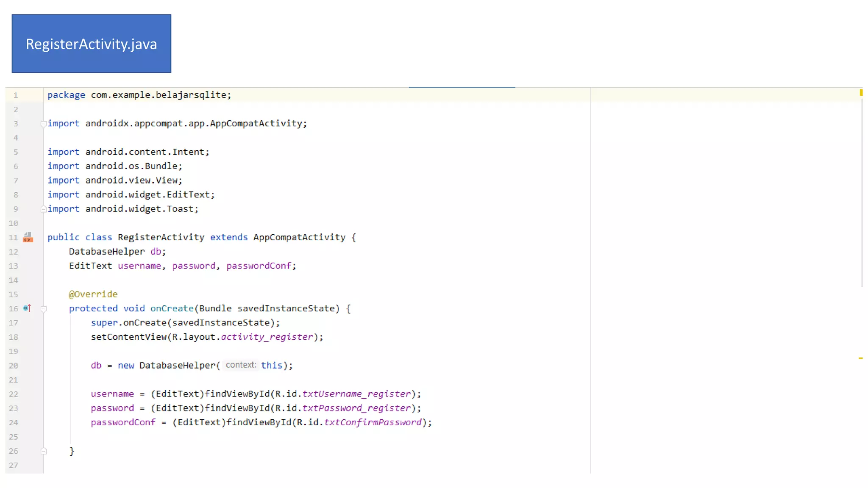Click the password variable on line 23
The image size is (868, 488).
pos(112,408)
